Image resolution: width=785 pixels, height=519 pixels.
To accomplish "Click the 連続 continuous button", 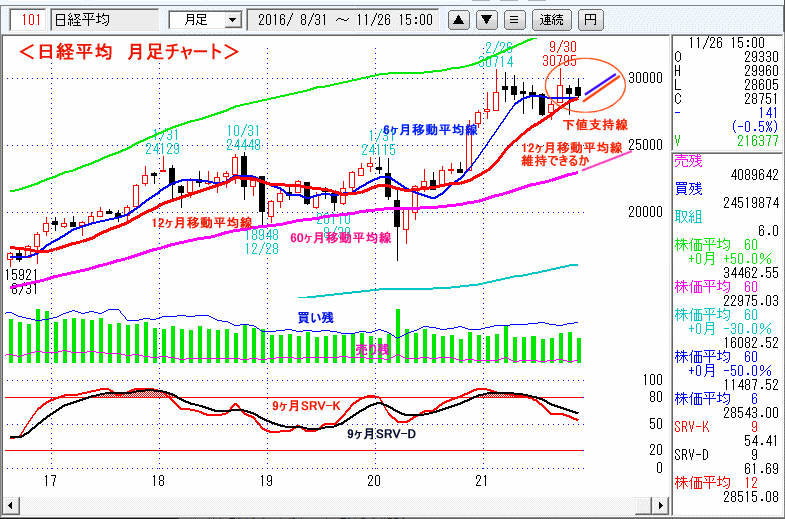I will [551, 19].
